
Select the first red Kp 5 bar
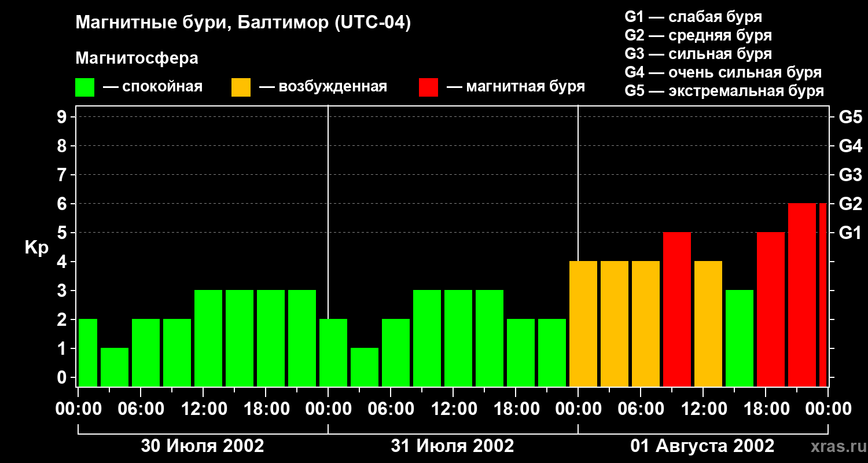click(677, 309)
